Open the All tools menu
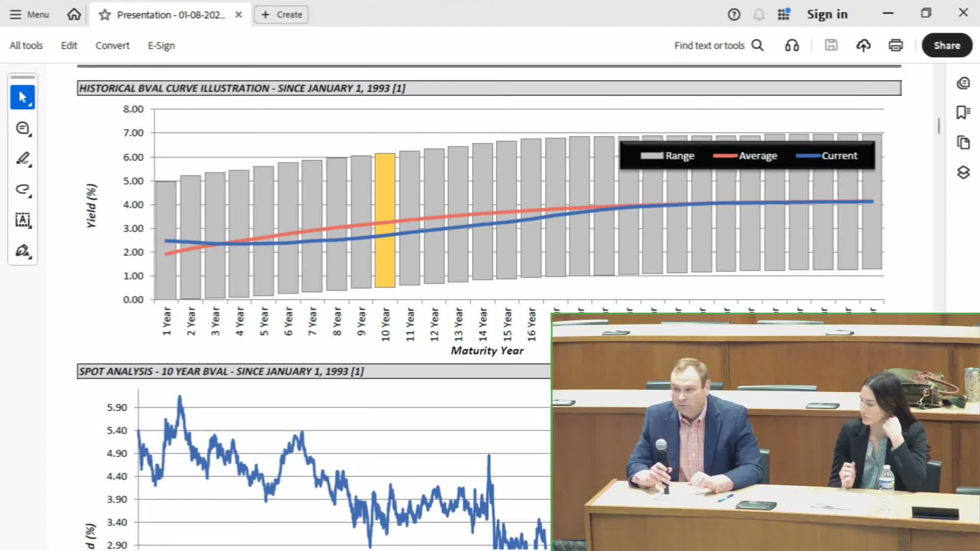The height and width of the screenshot is (551, 980). (26, 45)
